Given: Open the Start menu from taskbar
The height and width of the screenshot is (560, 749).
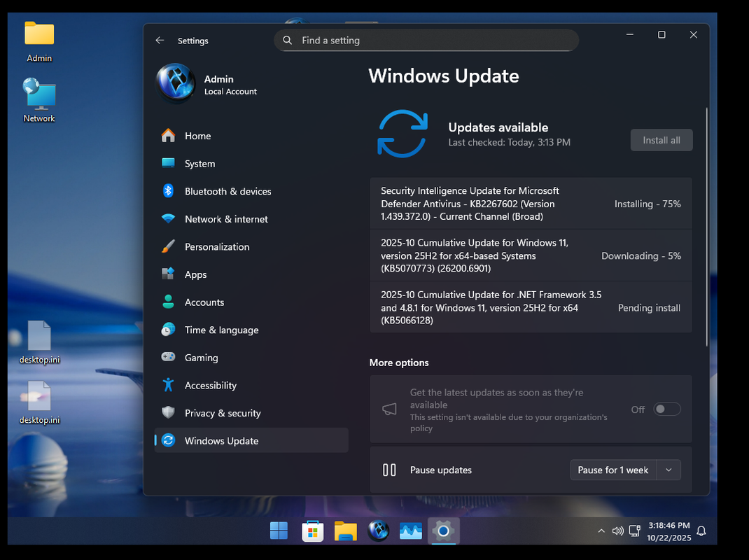Looking at the screenshot, I should (x=279, y=531).
